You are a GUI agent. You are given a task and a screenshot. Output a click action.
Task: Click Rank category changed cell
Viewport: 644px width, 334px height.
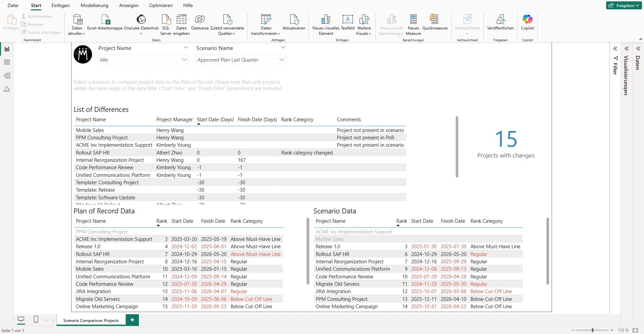(x=307, y=153)
